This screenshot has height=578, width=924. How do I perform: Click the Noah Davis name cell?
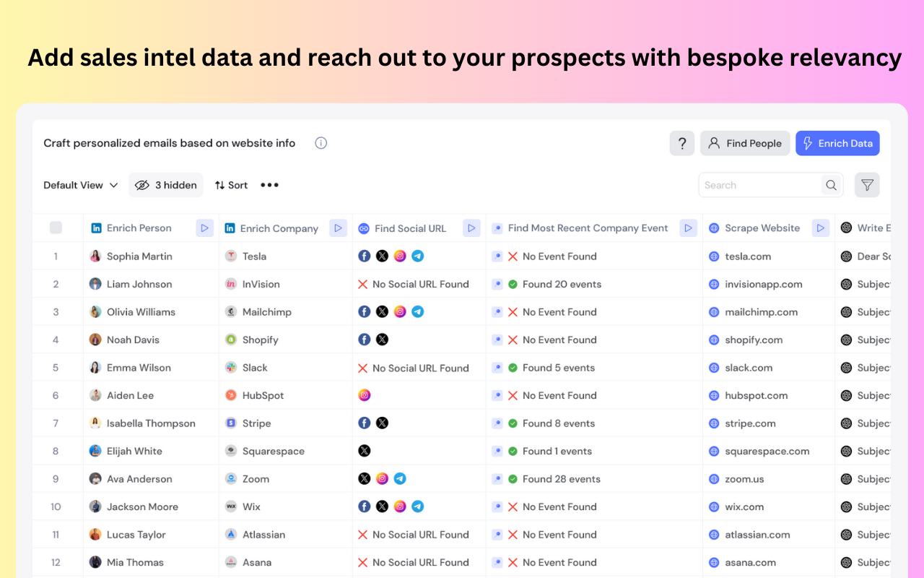151,340
